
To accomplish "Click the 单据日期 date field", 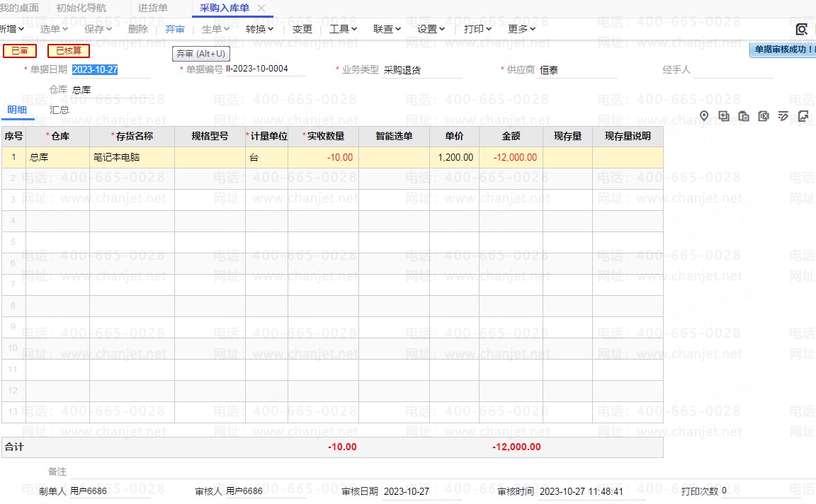I will point(110,69).
